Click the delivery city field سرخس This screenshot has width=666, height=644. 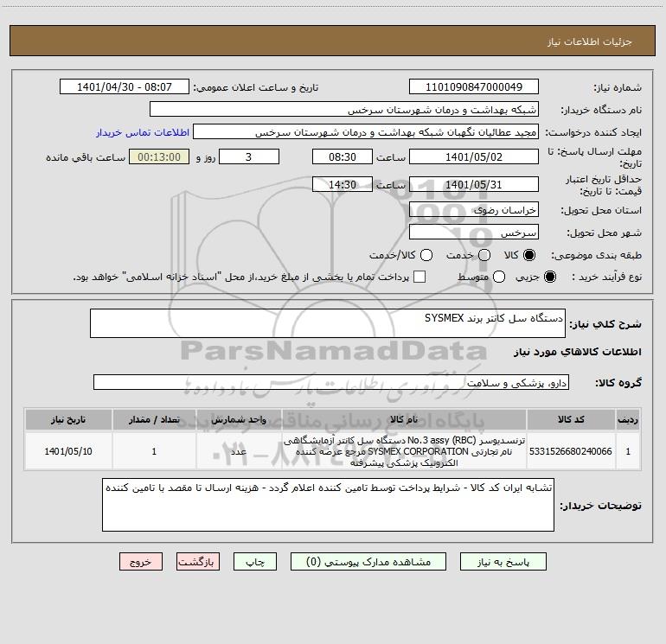[474, 232]
